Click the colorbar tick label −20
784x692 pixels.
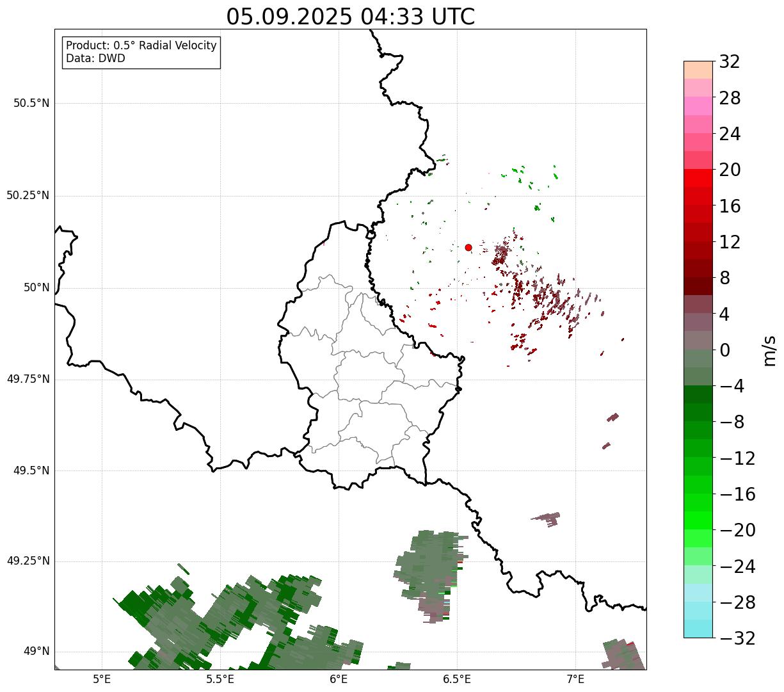tap(737, 530)
